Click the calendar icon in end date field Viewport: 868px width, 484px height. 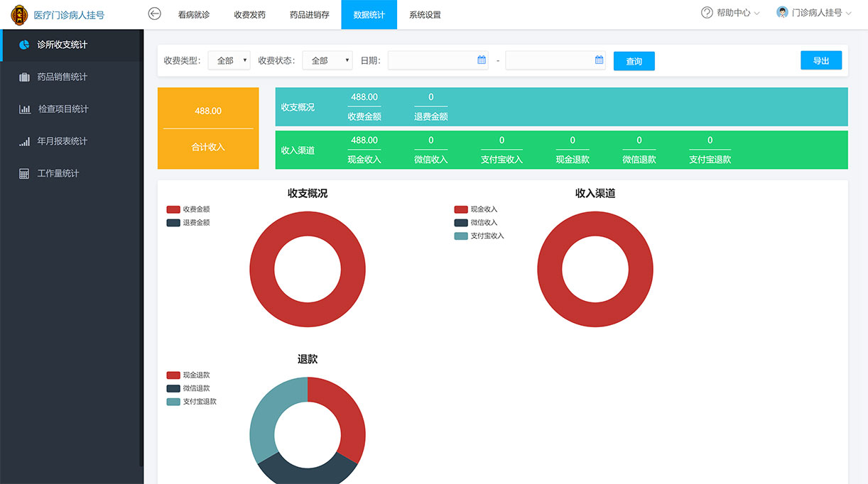599,60
